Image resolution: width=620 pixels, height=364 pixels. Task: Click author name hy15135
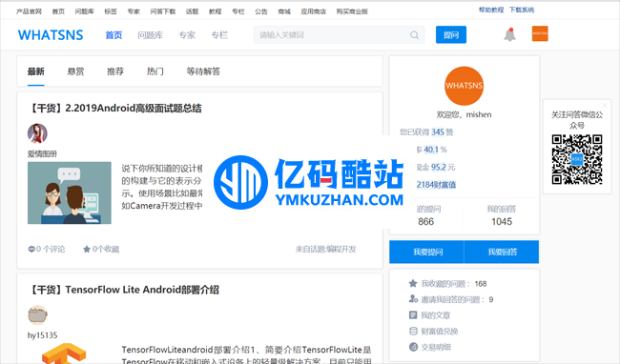42,335
